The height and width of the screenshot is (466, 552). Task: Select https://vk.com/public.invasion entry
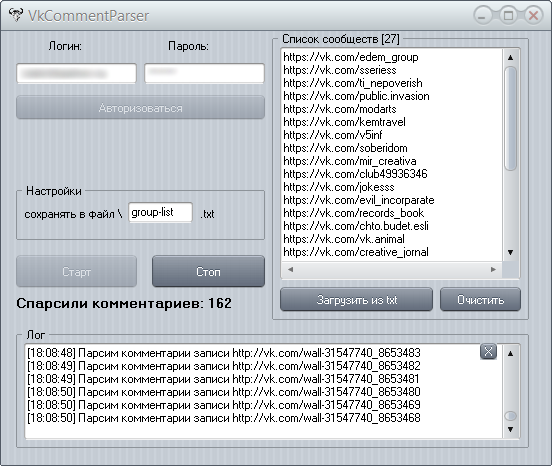click(x=356, y=96)
